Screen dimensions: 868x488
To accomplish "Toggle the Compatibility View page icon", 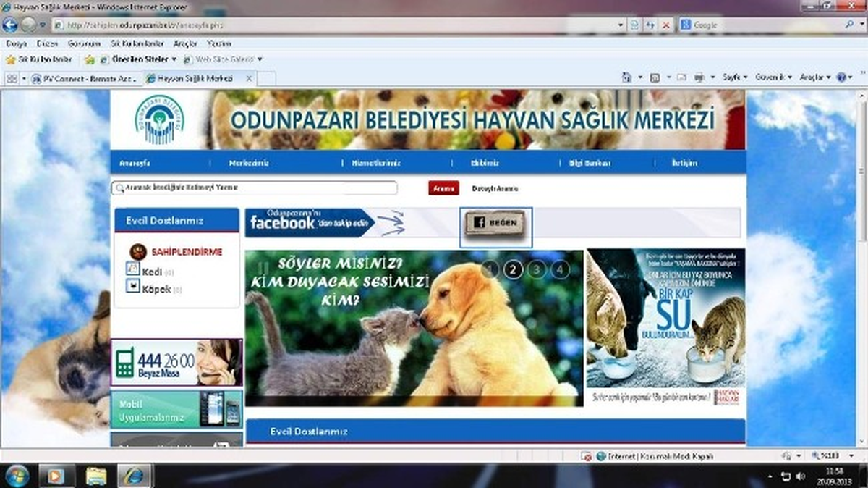I will [x=635, y=25].
